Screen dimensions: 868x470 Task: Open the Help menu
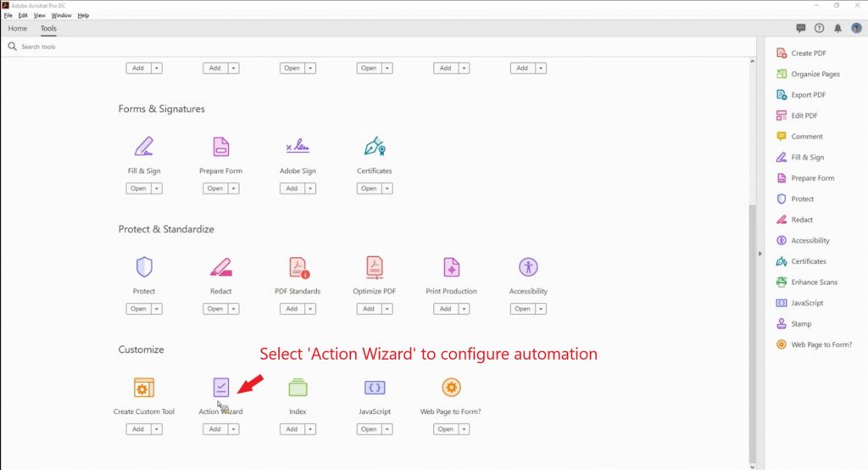pos(83,15)
